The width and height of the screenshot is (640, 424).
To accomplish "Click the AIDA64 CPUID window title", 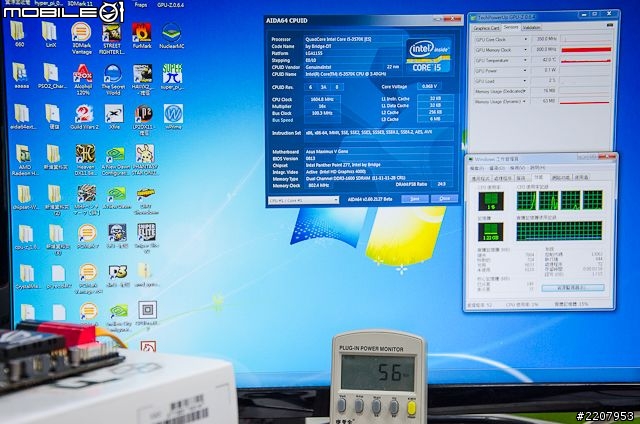I will [x=287, y=21].
